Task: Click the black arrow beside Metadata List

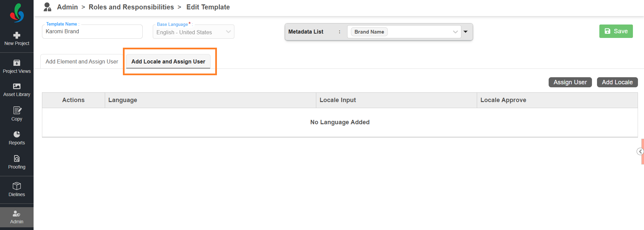Action: (466, 32)
